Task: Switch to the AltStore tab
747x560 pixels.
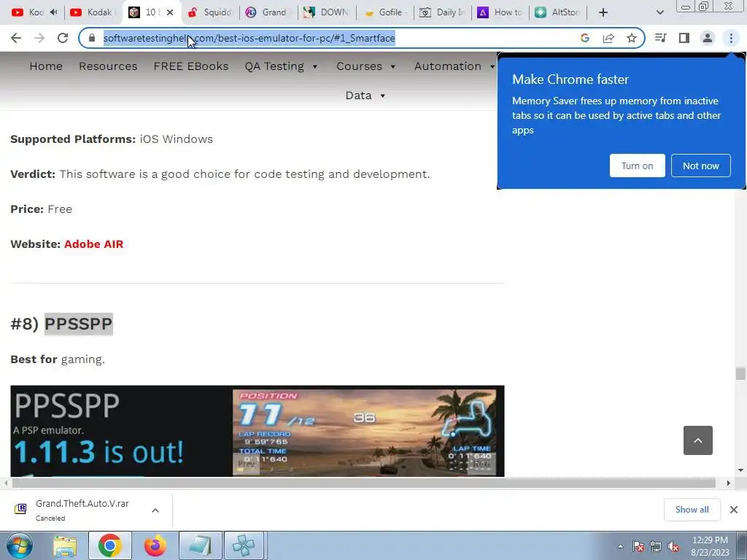Action: pos(558,12)
